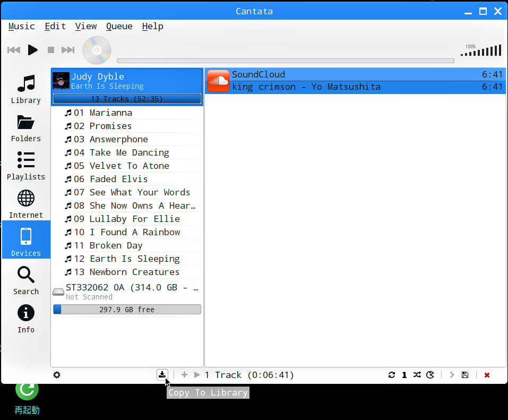Click the 13 Tracks (52:35) bar
508x420 pixels.
pyautogui.click(x=127, y=99)
